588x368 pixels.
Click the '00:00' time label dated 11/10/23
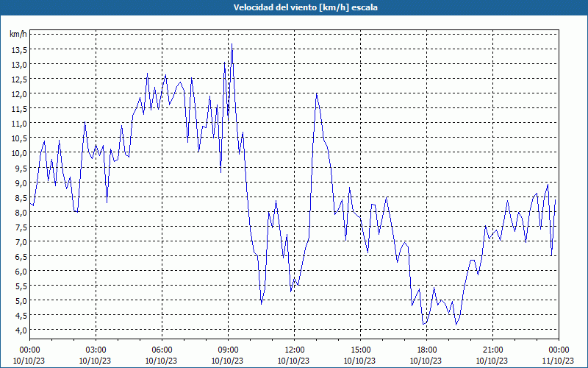tap(559, 350)
